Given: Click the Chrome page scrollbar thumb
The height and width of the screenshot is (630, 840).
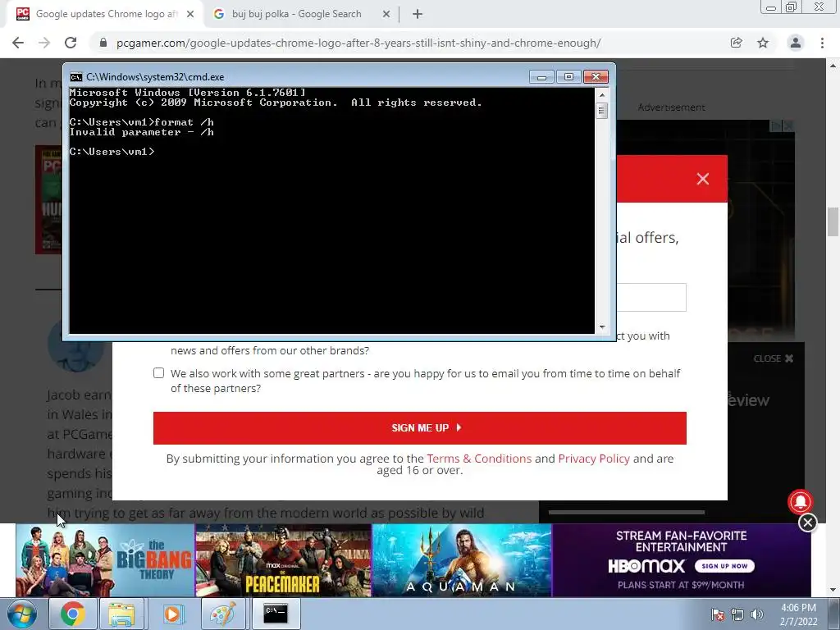Looking at the screenshot, I should click(833, 221).
